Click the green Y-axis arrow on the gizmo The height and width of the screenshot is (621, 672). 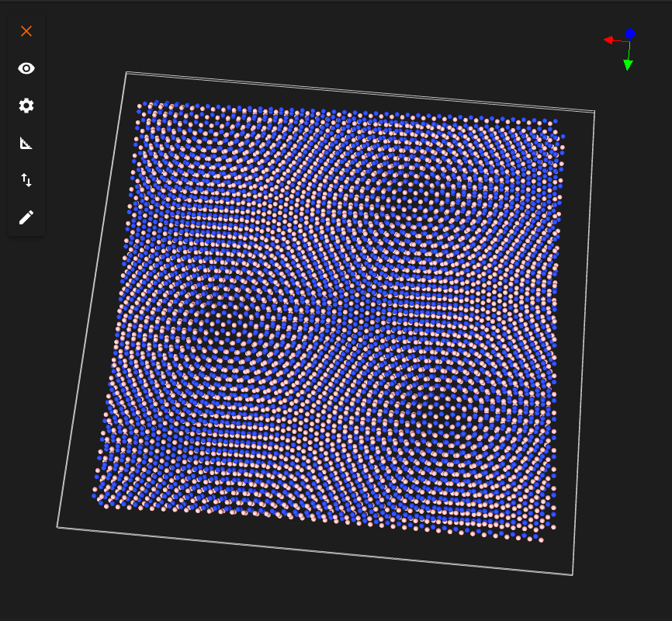(626, 66)
